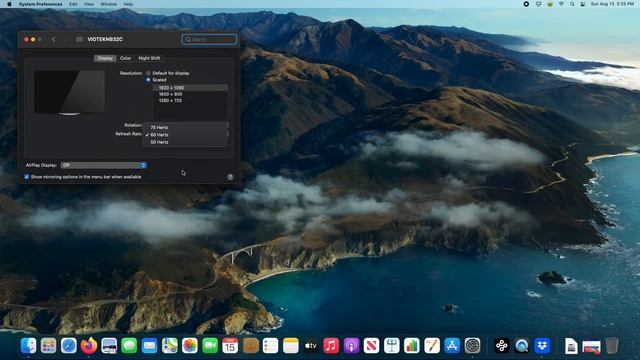Open Photos app in the dock
Viewport: 640px width, 360px height.
pyautogui.click(x=190, y=346)
